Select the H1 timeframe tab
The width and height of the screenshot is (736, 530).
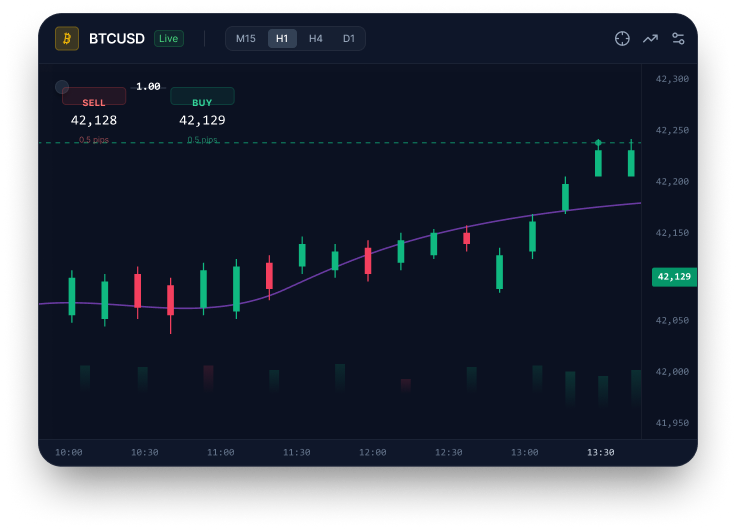(x=282, y=38)
